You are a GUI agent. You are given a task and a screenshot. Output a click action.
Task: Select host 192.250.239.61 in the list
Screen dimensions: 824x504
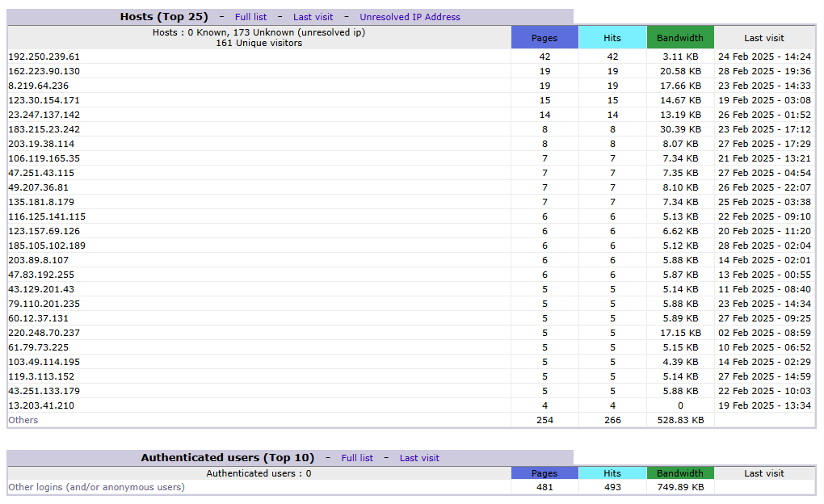tap(44, 57)
